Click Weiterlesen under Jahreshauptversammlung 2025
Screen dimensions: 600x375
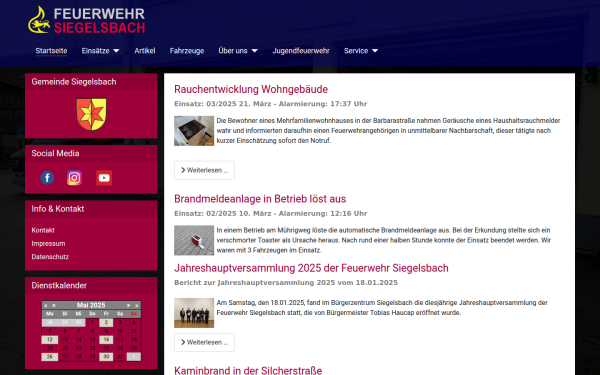pyautogui.click(x=204, y=342)
